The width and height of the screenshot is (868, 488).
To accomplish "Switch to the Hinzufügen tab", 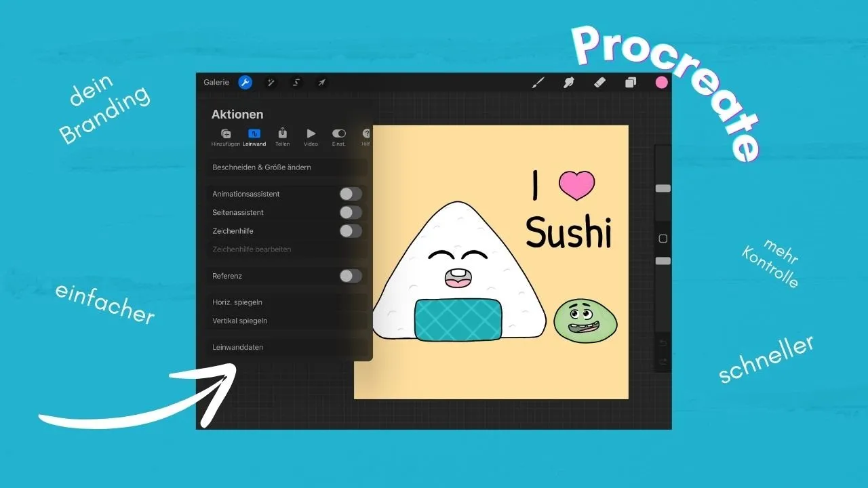I will pyautogui.click(x=226, y=138).
